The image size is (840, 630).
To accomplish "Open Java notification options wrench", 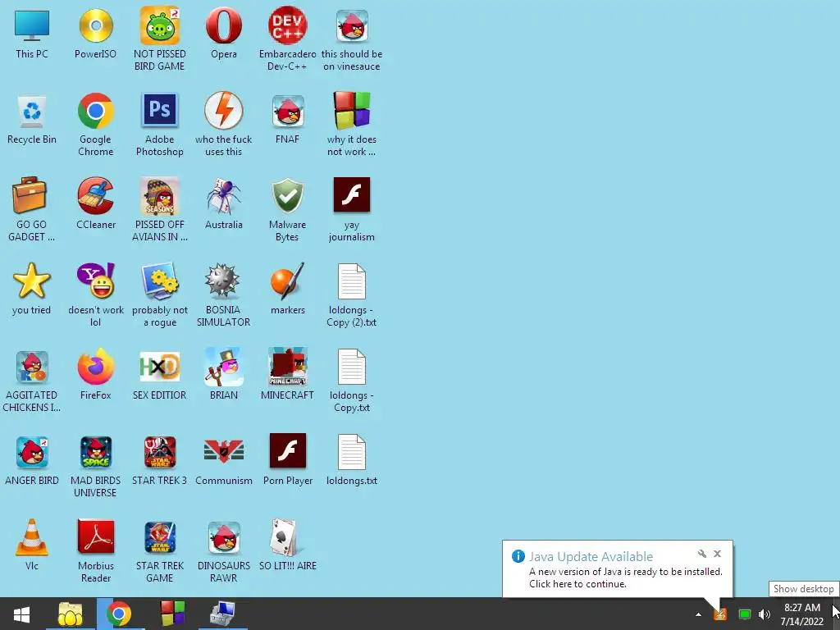I will 702,554.
